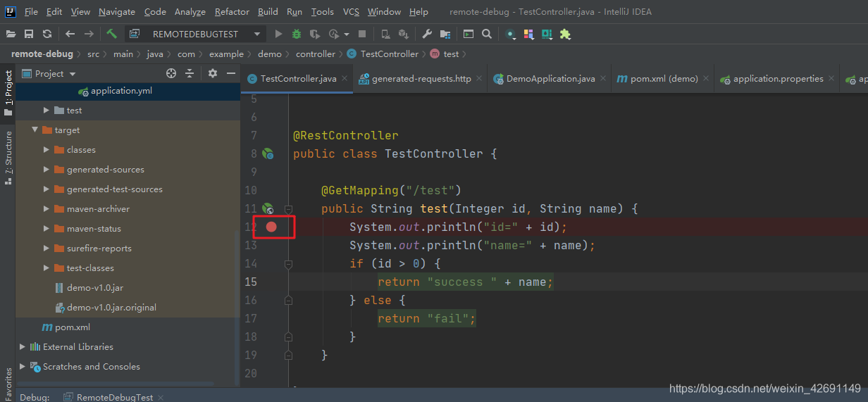
Task: Navigate back with the left arrow
Action: coord(70,34)
